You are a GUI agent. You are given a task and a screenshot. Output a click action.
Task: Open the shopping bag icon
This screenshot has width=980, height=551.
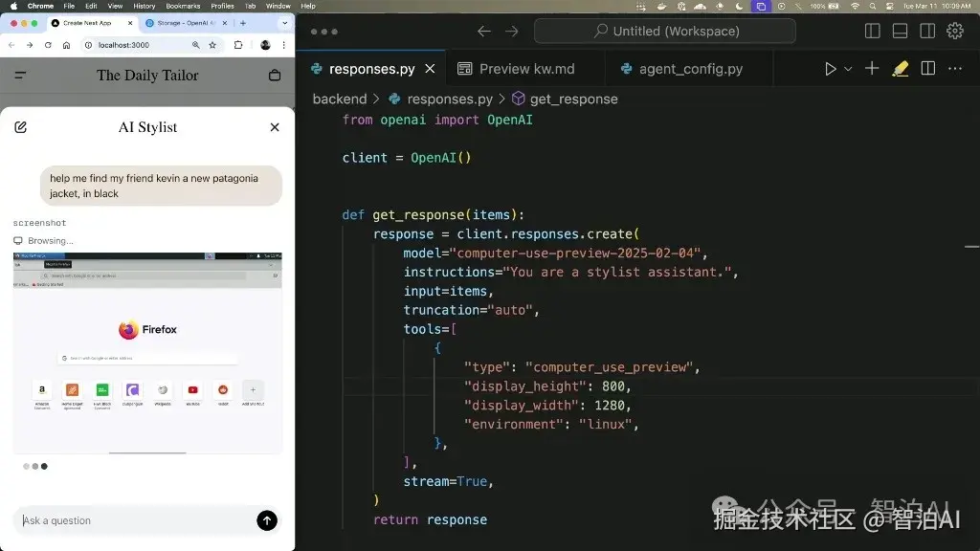(275, 75)
